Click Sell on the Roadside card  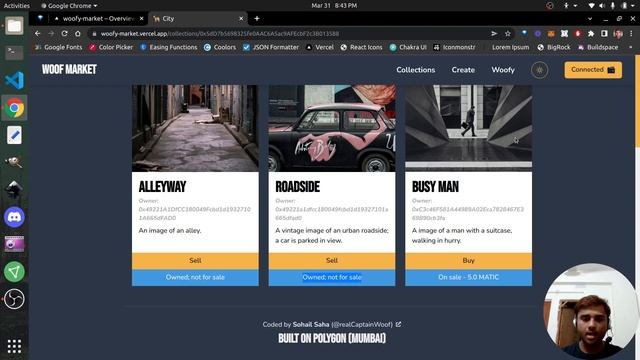332,260
